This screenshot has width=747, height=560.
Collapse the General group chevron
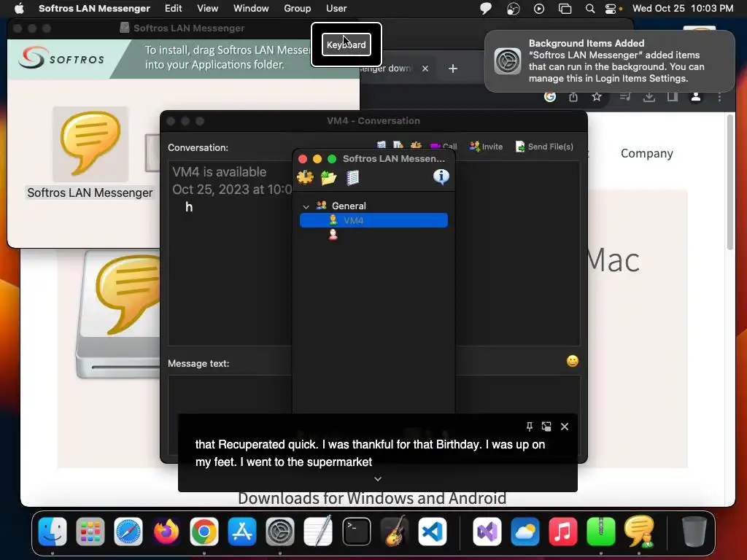[x=306, y=206]
